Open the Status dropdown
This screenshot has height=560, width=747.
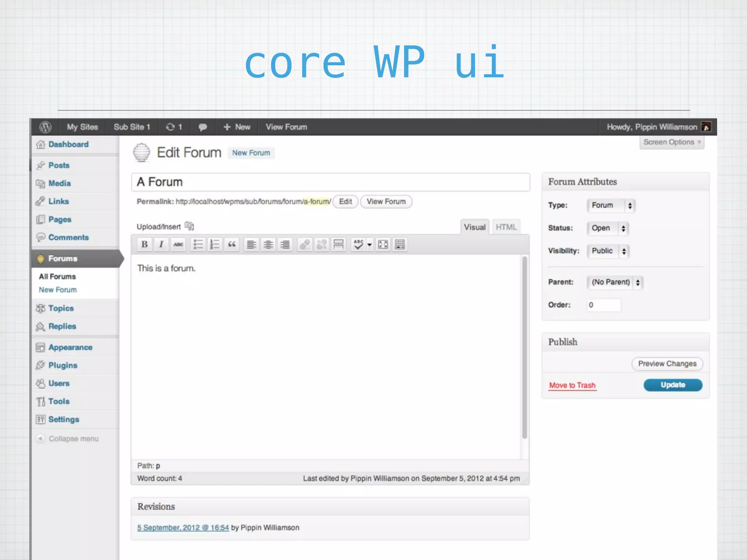click(x=608, y=228)
